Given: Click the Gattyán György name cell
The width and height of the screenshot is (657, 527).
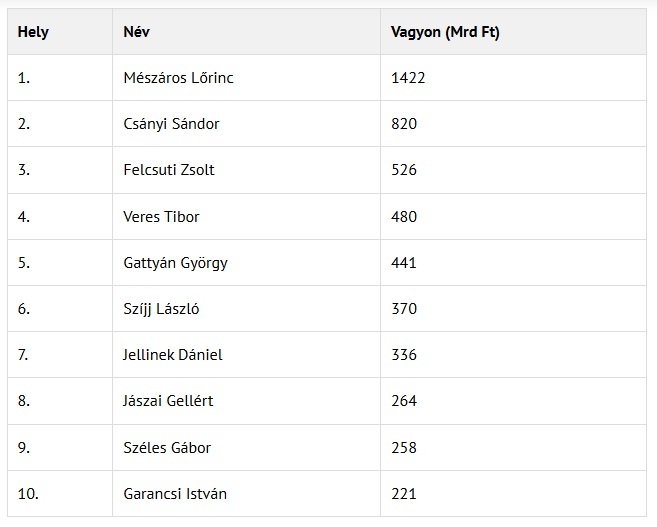Looking at the screenshot, I should (176, 263).
